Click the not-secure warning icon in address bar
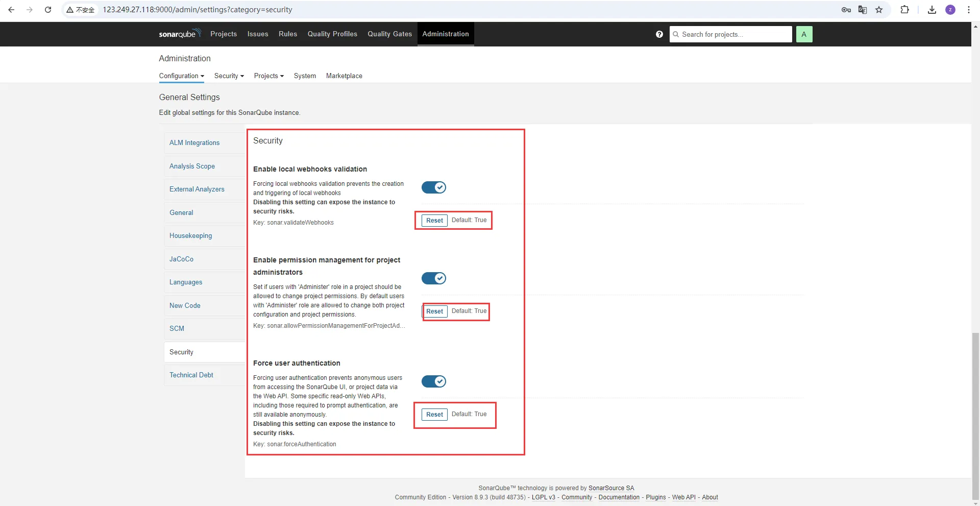The width and height of the screenshot is (980, 506). 81,10
